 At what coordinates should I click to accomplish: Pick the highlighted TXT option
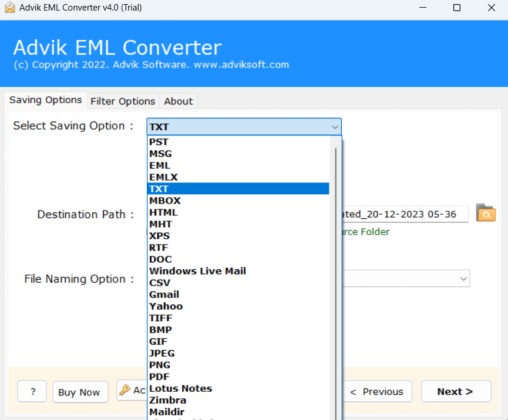click(238, 189)
